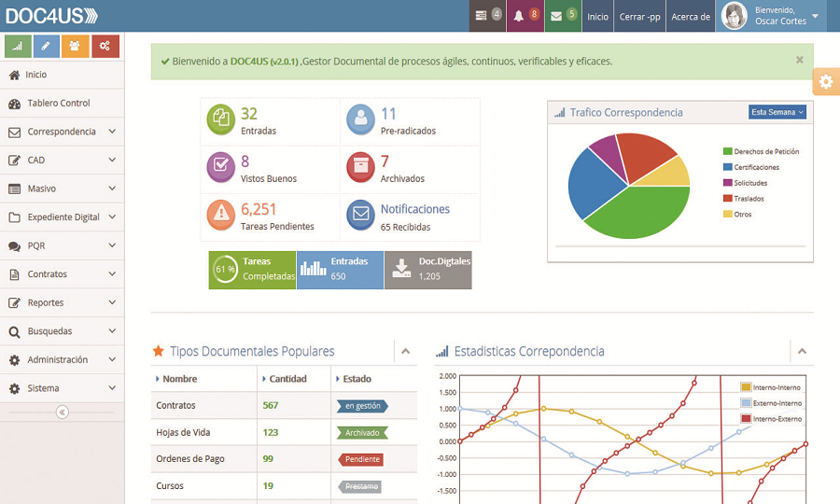
Task: Click the red cogs shortcut button in sidebar
Action: 105,46
